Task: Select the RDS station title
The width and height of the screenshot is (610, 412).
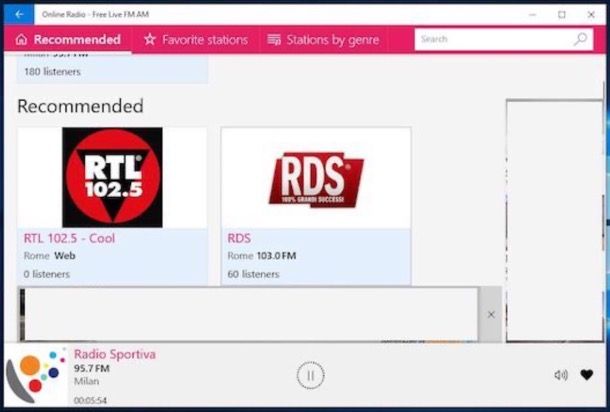Action: (x=239, y=238)
